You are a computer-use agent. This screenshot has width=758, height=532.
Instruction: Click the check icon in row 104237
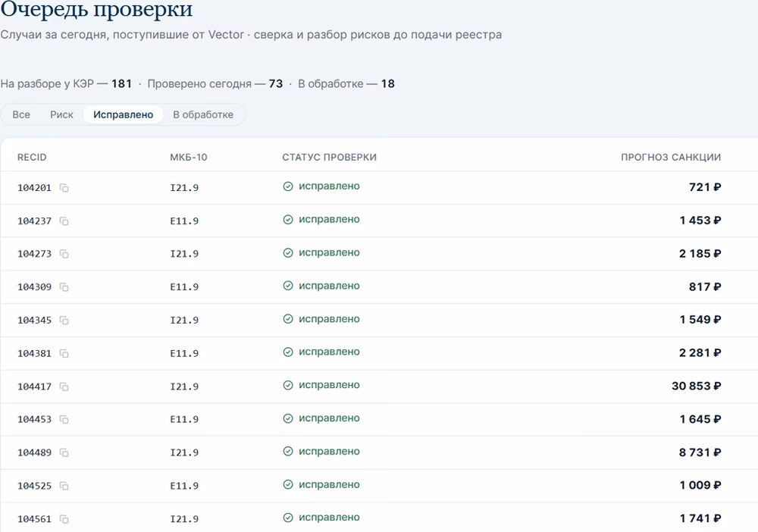288,220
